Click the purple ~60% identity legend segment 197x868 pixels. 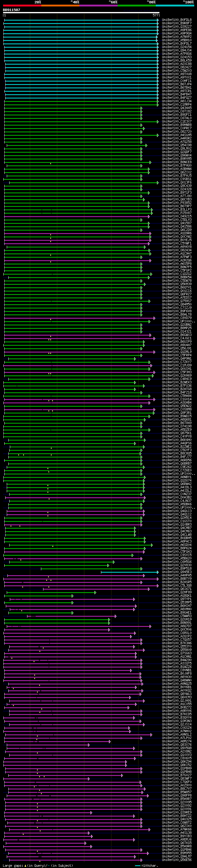(99, 6)
